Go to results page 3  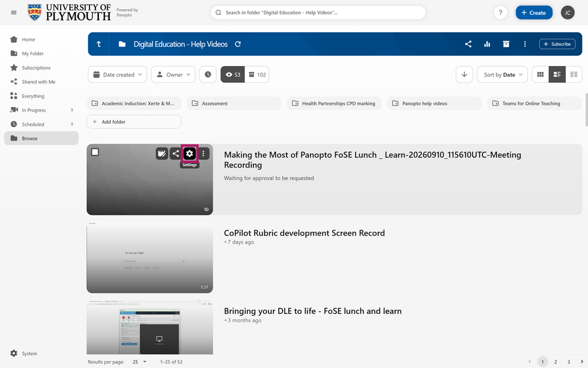568,362
